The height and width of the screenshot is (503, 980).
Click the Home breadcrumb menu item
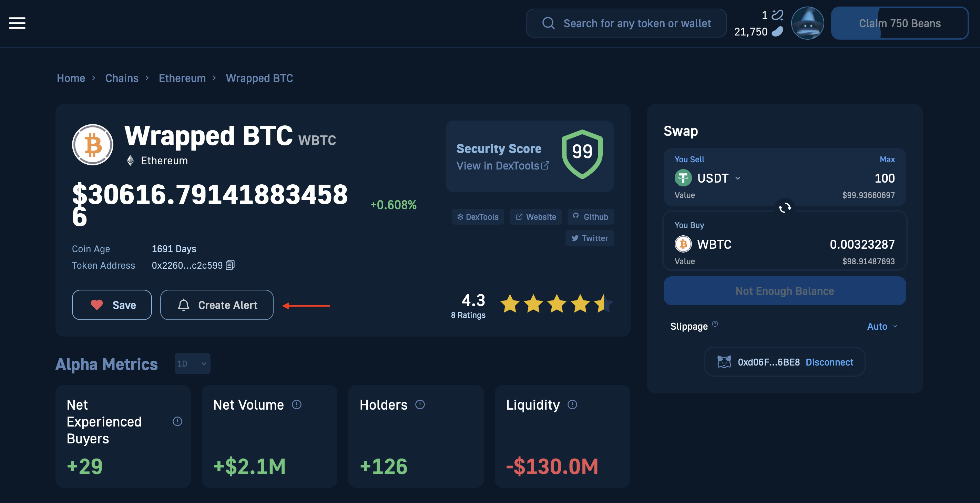pos(71,78)
